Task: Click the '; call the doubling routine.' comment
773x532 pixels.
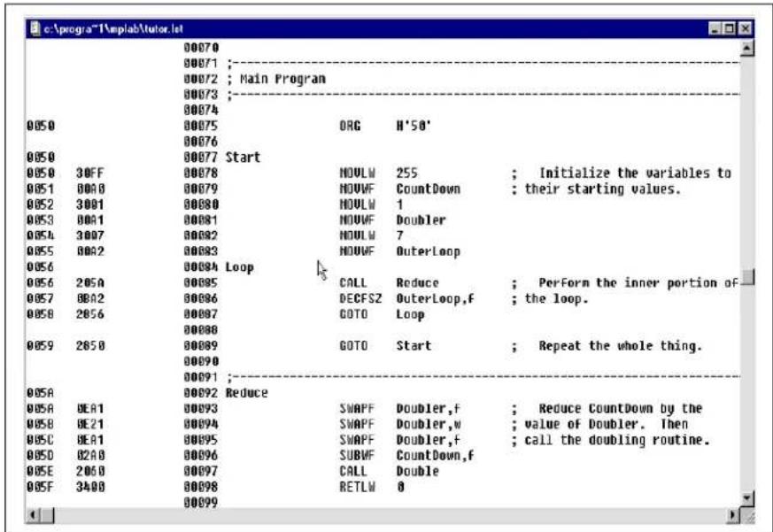Action: point(610,440)
